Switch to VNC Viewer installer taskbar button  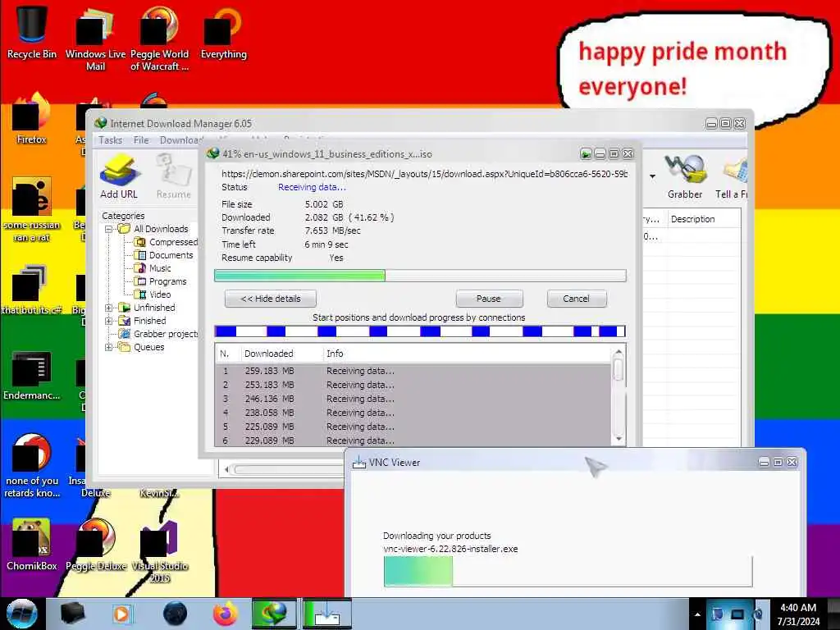326,614
